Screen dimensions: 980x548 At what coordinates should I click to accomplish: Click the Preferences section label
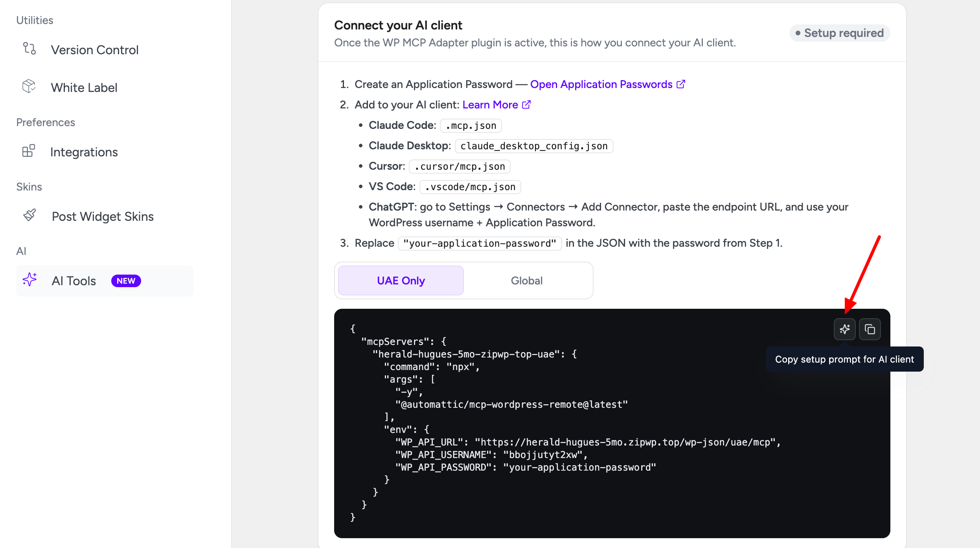coord(46,123)
